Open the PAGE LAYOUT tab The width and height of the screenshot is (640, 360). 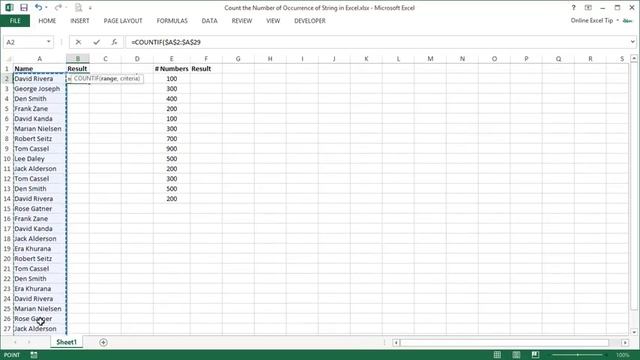[x=123, y=21]
